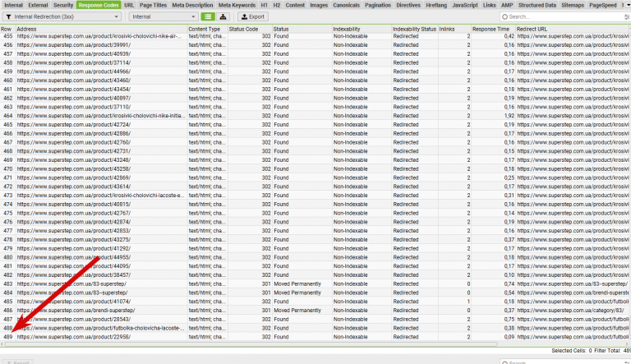Click the horizontal scrollbar under the table
The width and height of the screenshot is (631, 364).
click(251, 344)
